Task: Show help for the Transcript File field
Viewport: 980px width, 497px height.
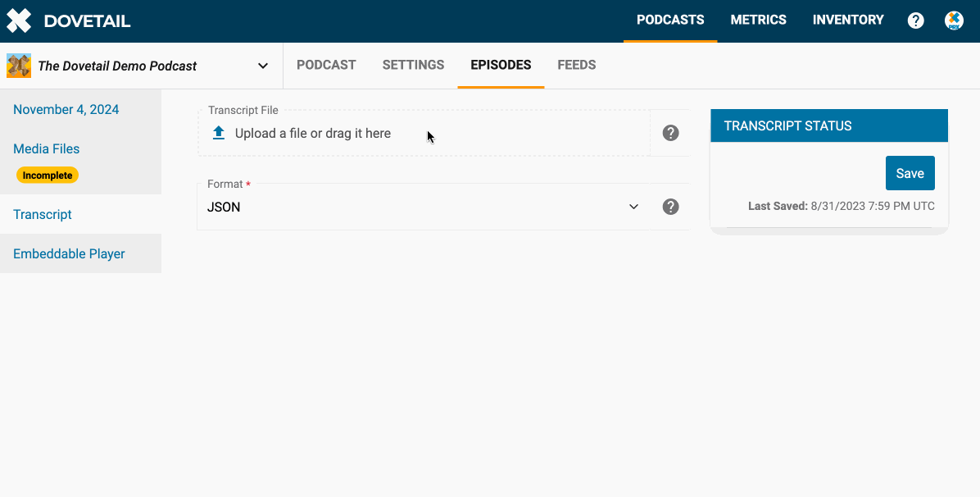Action: pyautogui.click(x=670, y=133)
